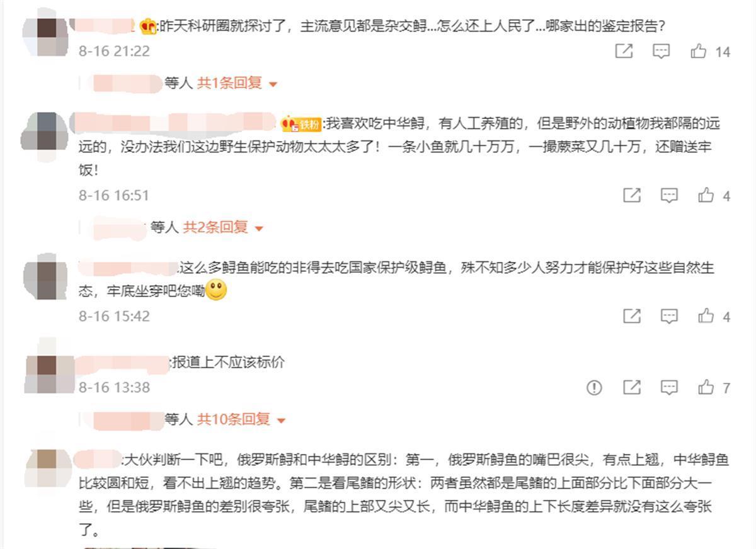Forward the comment posted 8-16 15:42
Screen dimensions: 756x549
[632, 316]
